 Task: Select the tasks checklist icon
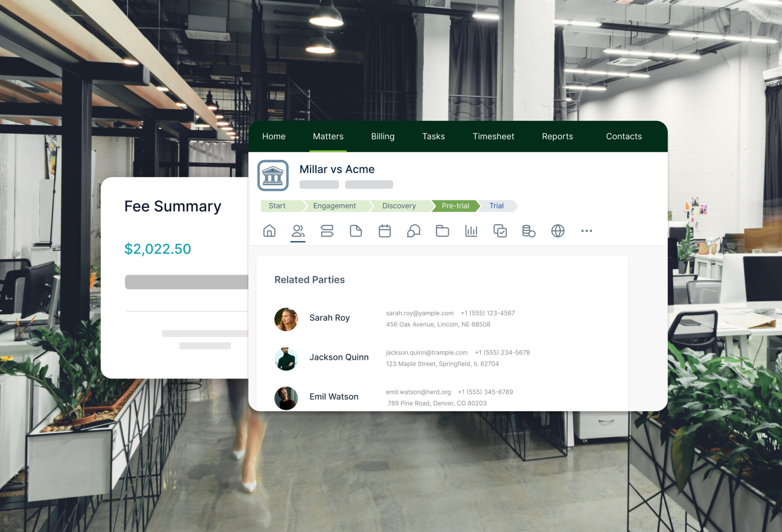click(x=500, y=231)
